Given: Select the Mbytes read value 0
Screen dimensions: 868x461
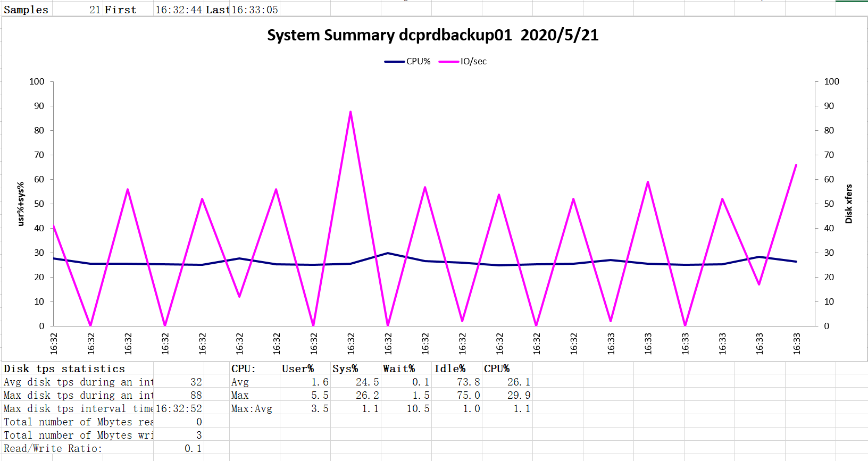Looking at the screenshot, I should (179, 422).
